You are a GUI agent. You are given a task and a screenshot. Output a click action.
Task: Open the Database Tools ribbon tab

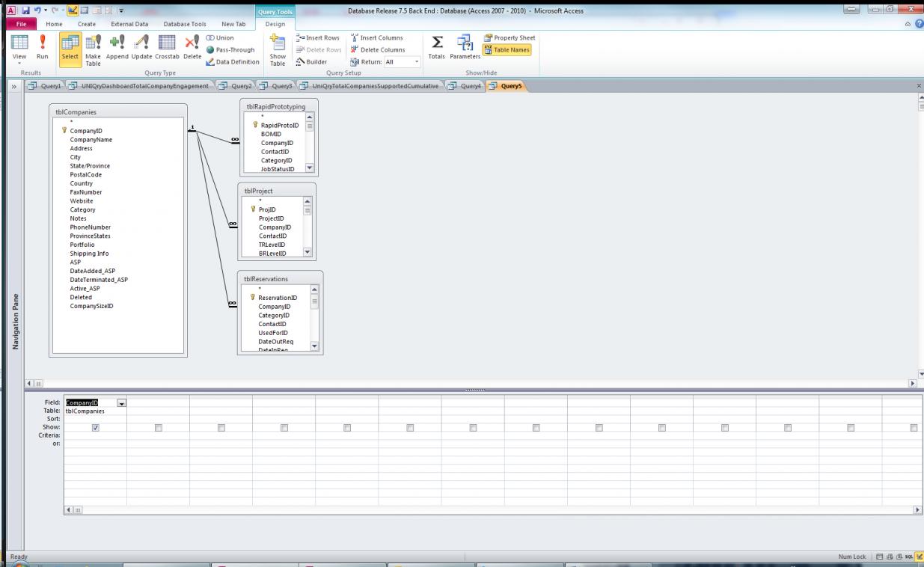point(185,24)
